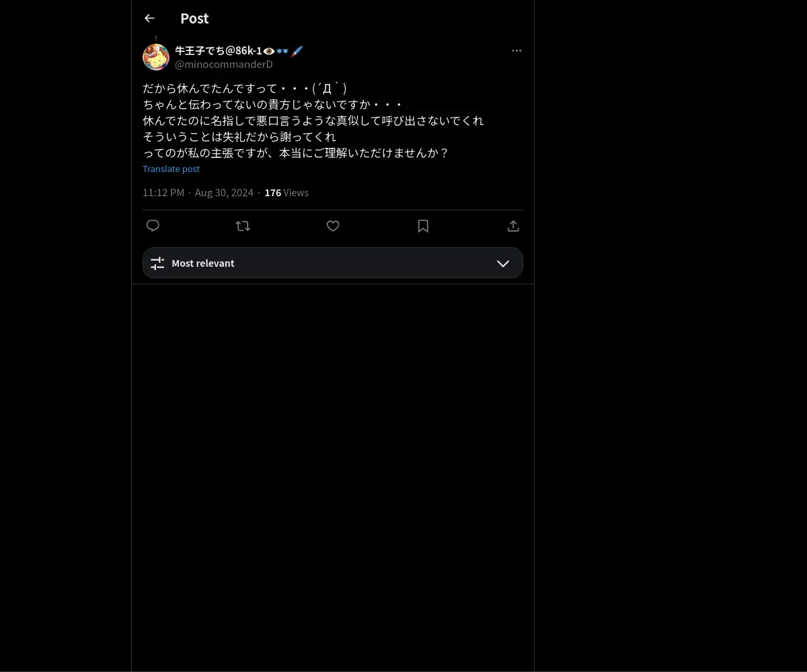Go back with the arrow icon

(x=149, y=18)
